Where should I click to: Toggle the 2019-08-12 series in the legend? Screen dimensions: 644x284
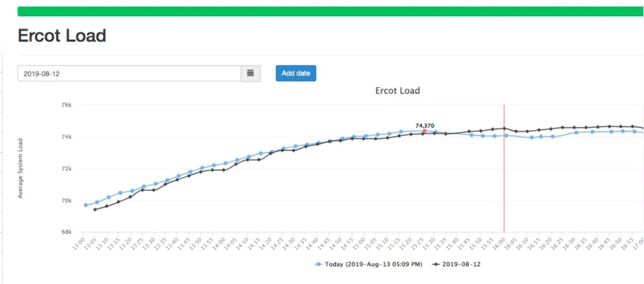[x=456, y=264]
